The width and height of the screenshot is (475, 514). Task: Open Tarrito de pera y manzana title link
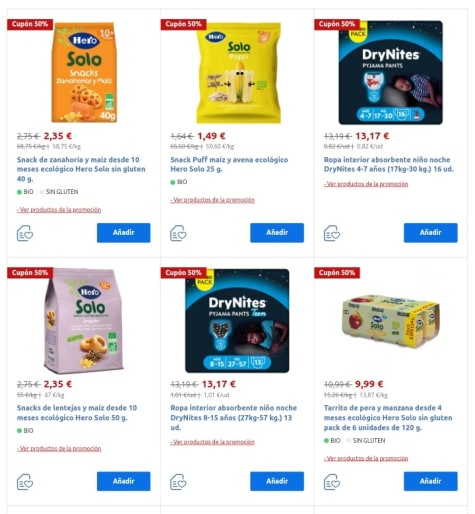pos(388,417)
